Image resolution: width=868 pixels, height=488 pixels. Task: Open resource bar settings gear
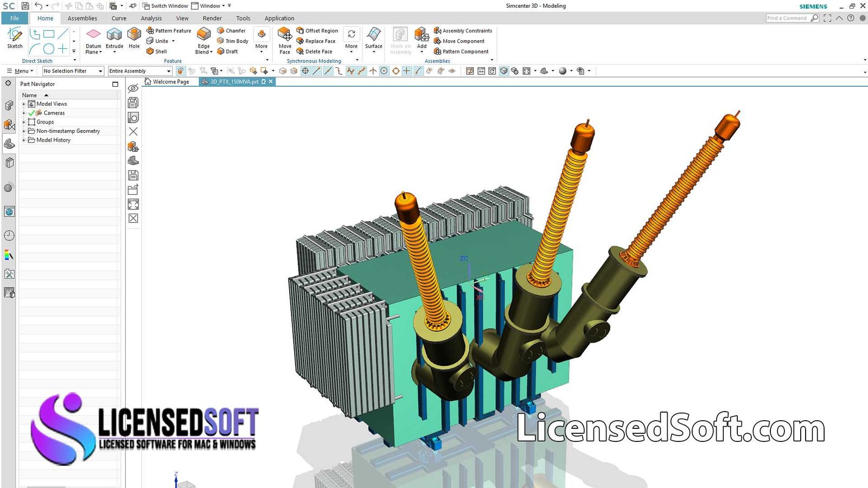(8, 83)
